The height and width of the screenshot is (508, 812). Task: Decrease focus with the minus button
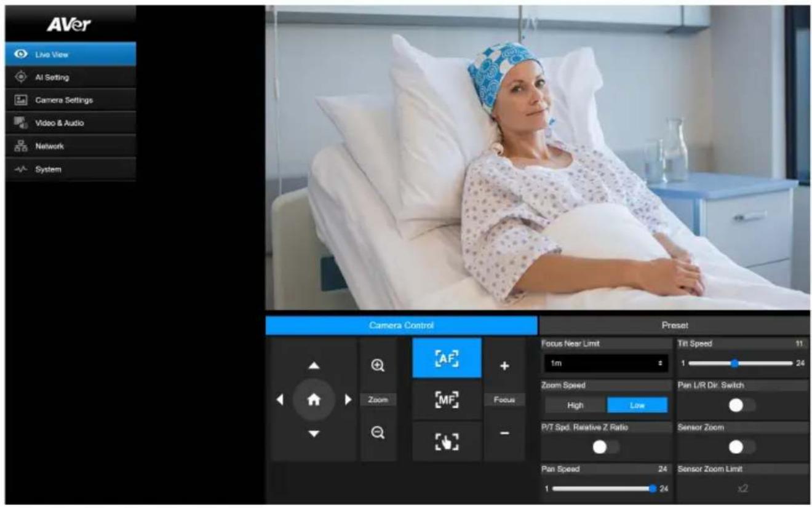pyautogui.click(x=504, y=434)
